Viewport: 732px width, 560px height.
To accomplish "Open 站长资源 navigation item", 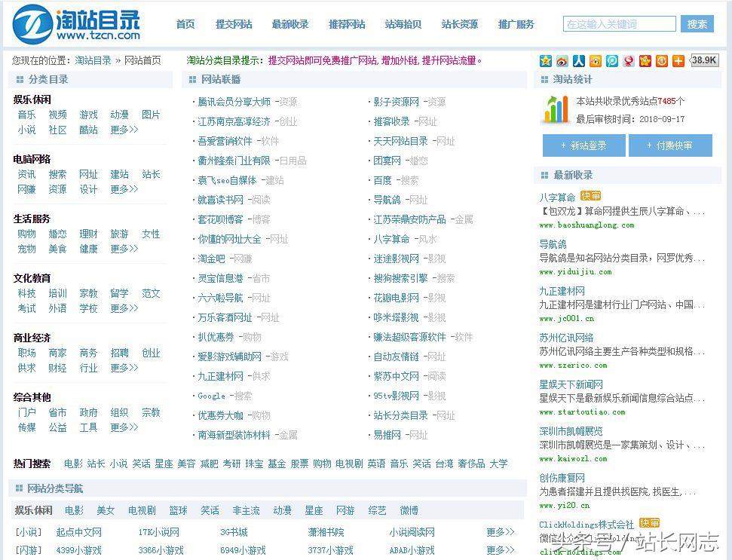I will (460, 24).
